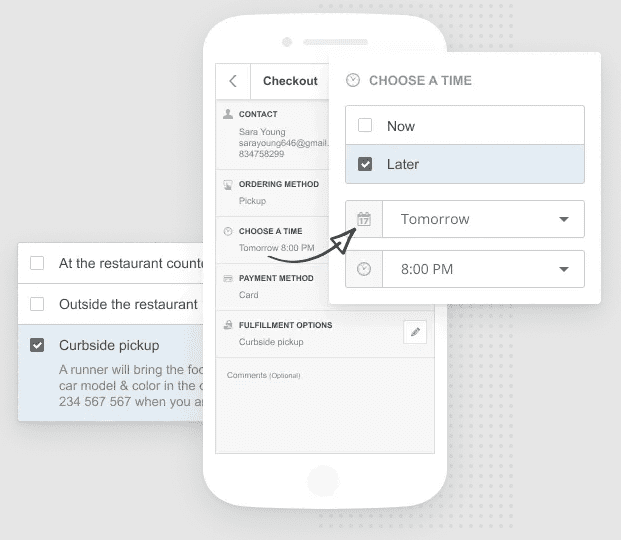Check At the restaurant counter option
The width and height of the screenshot is (621, 540).
(37, 263)
